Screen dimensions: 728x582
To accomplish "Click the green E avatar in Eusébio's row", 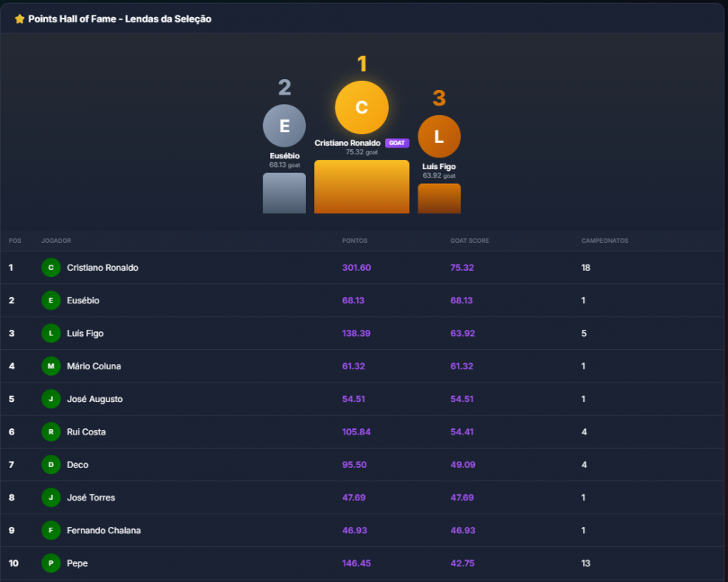I will pos(51,300).
